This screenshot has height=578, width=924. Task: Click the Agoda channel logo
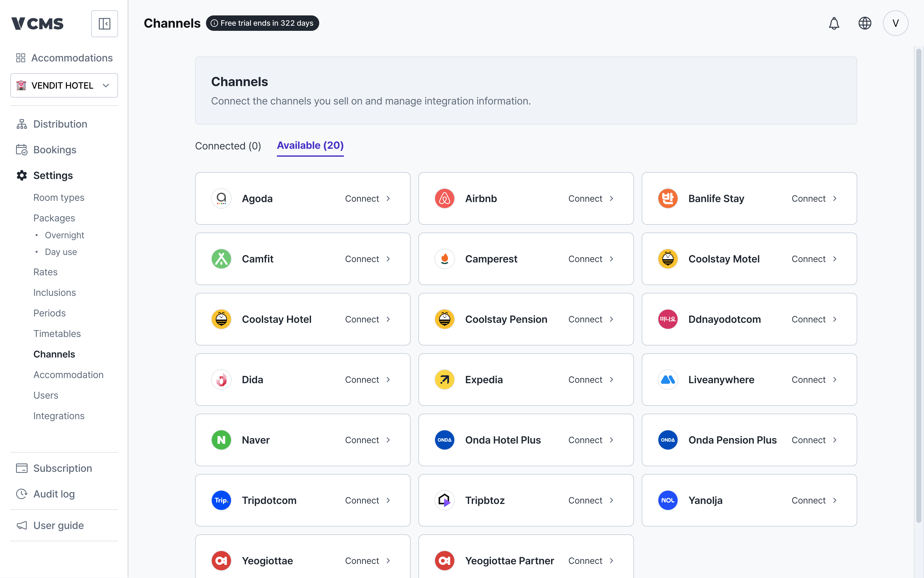point(221,198)
